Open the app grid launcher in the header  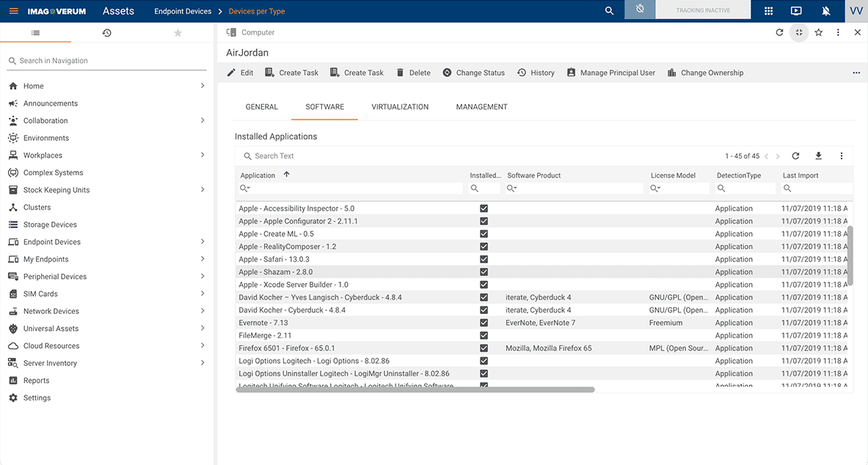(x=766, y=11)
